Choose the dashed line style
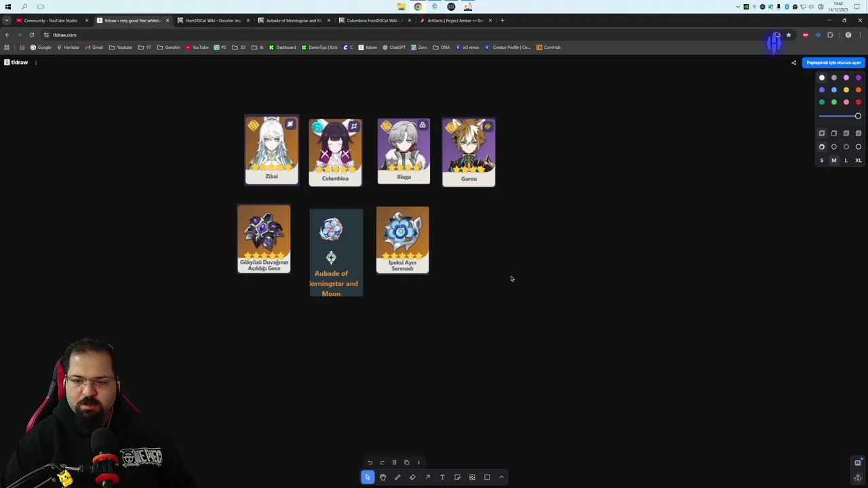Viewport: 868px width, 488px height. pos(834,147)
